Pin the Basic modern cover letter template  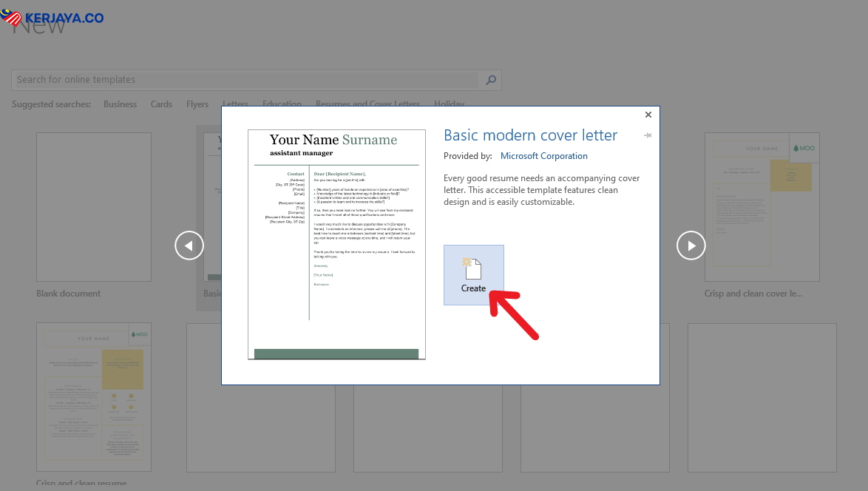tap(648, 135)
